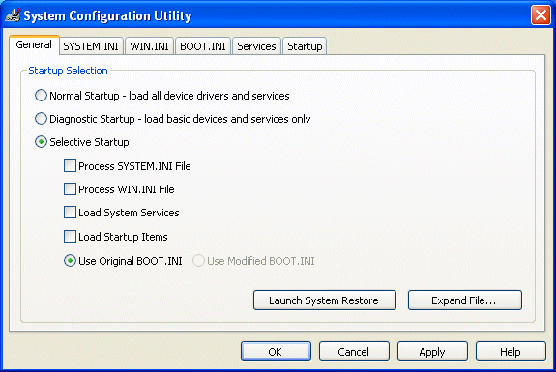Image resolution: width=556 pixels, height=372 pixels.
Task: Select the Selective Startup radio button
Action: click(x=41, y=142)
